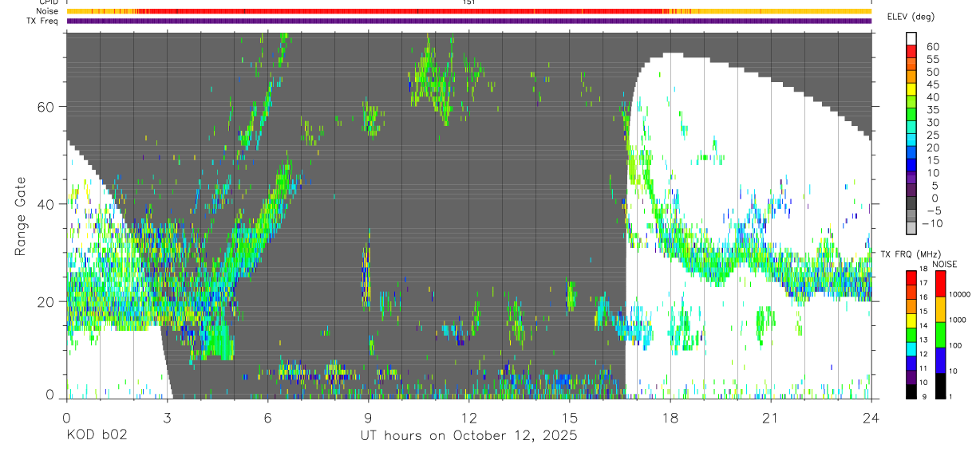Click the 12 tick on UT hours axis
This screenshot has height=452, width=980.
(x=469, y=417)
